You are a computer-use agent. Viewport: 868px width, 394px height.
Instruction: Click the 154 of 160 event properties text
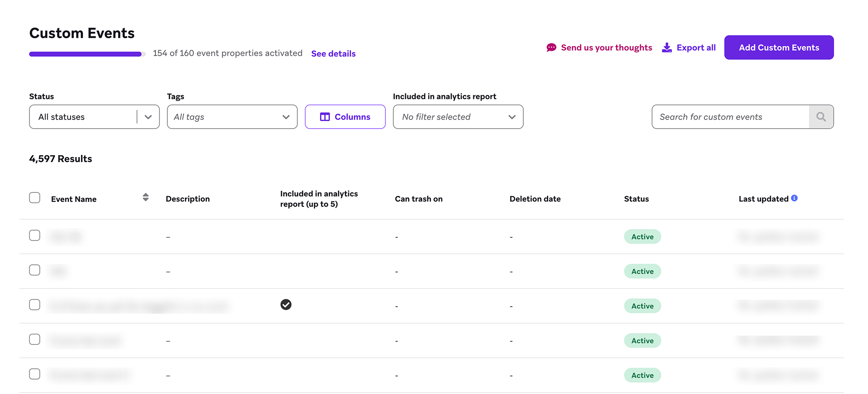pos(227,53)
